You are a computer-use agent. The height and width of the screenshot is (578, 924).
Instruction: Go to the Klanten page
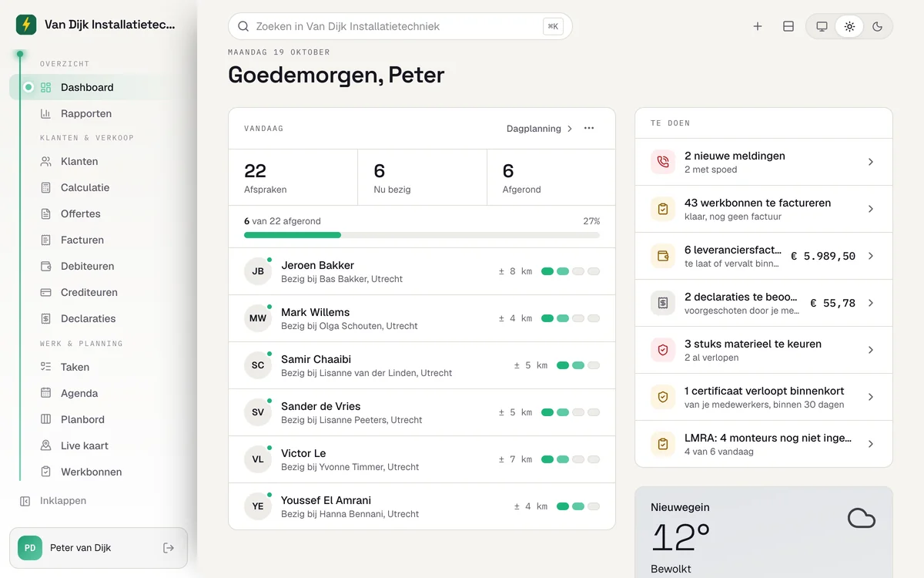99,161
